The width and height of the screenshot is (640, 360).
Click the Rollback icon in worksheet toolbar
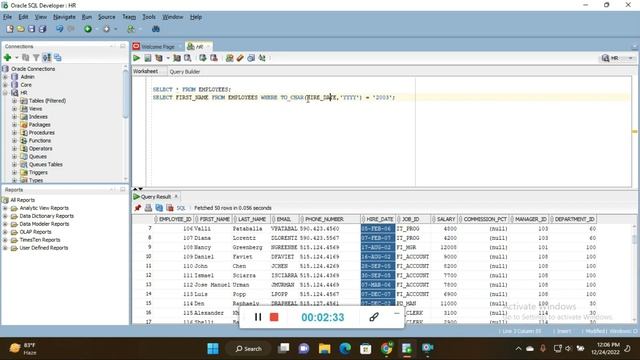click(213, 58)
